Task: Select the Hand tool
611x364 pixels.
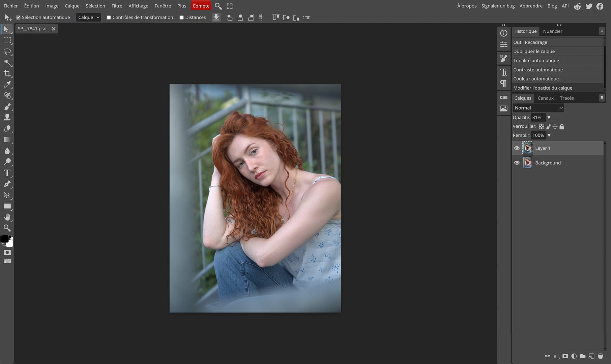Action: coord(7,217)
